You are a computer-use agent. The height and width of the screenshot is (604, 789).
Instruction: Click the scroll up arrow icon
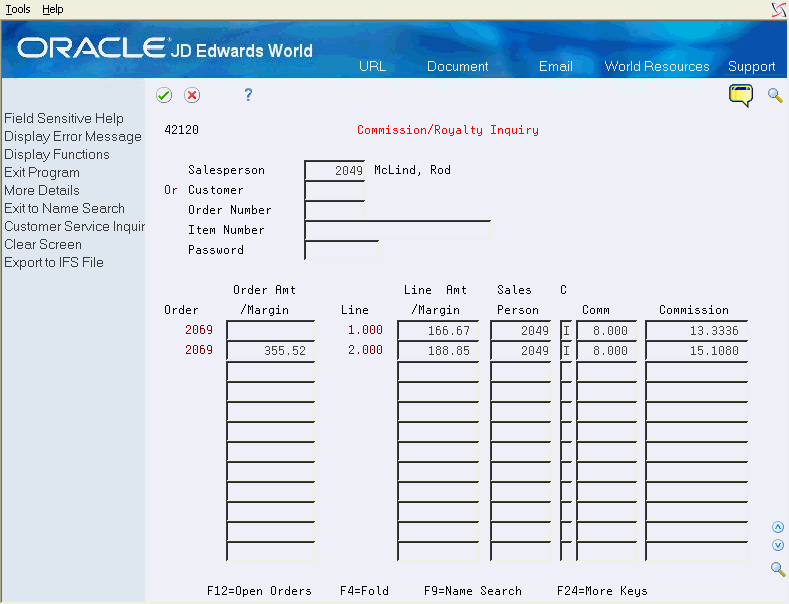point(778,527)
